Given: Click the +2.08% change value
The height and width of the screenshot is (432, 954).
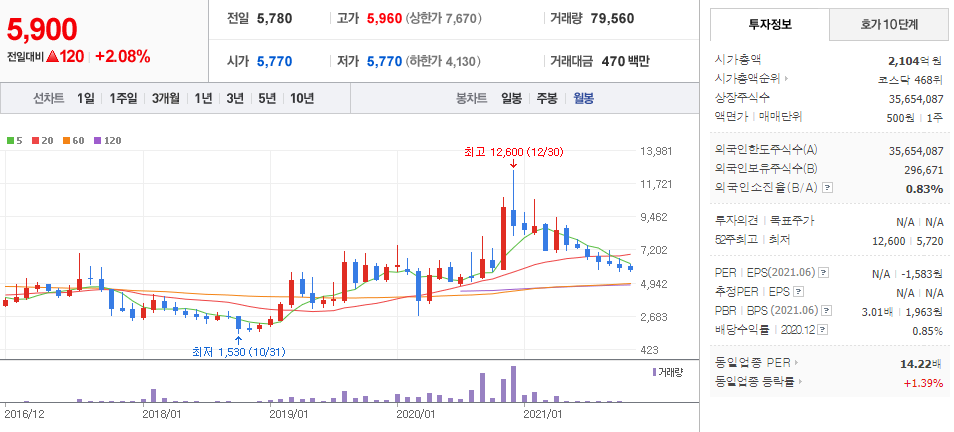Looking at the screenshot, I should (122, 57).
